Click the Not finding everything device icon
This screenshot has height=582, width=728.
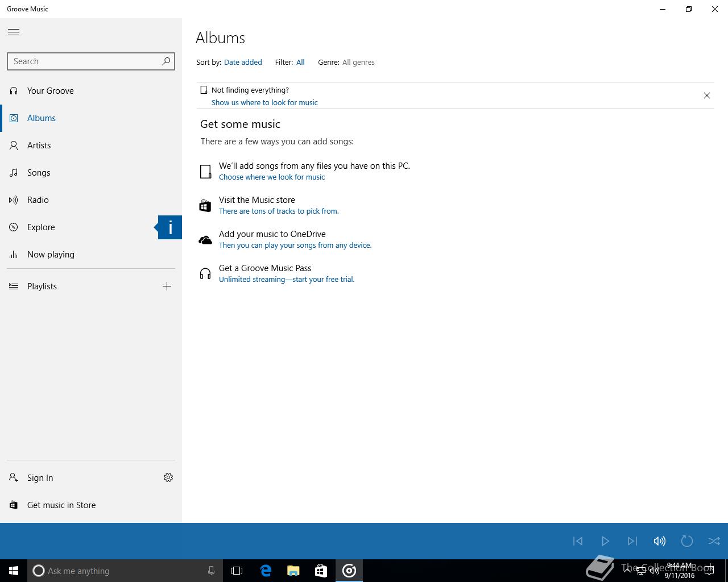click(x=204, y=90)
